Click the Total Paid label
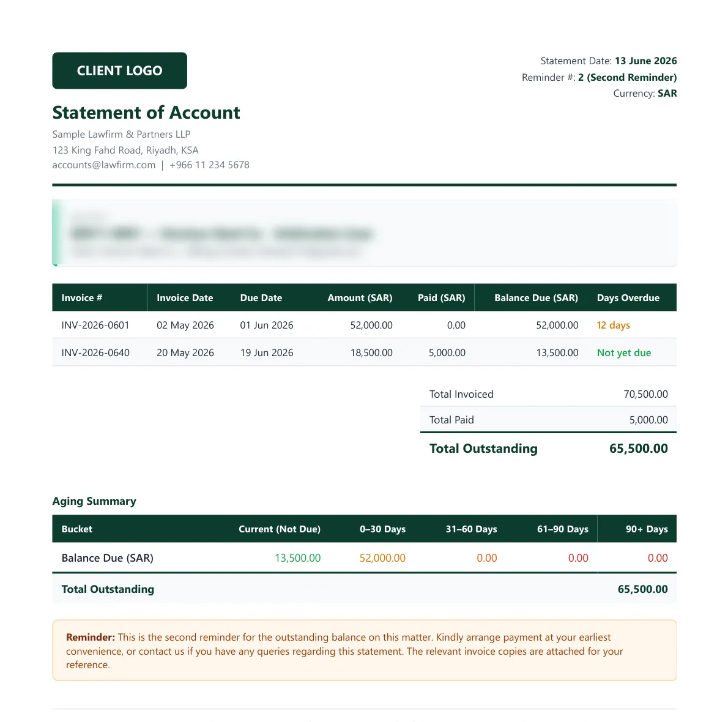The width and height of the screenshot is (728, 722). point(451,420)
